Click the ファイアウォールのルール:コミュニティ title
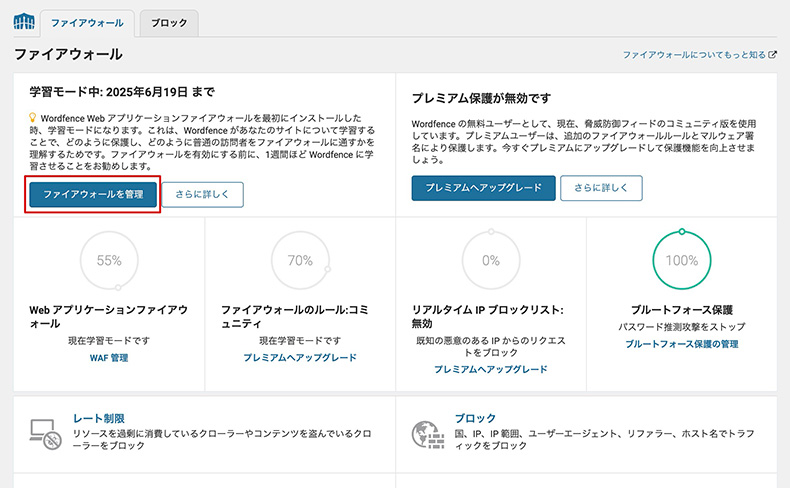The height and width of the screenshot is (488, 790). 295,316
